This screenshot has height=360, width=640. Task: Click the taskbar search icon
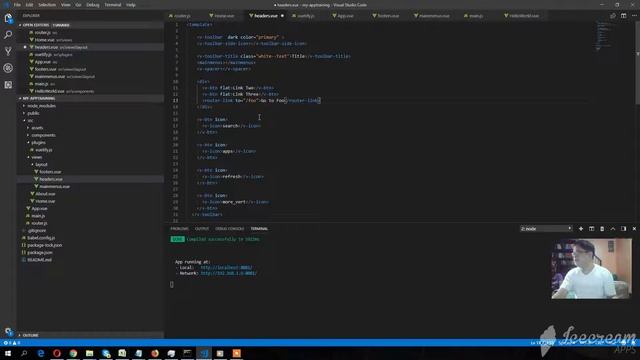24,353
